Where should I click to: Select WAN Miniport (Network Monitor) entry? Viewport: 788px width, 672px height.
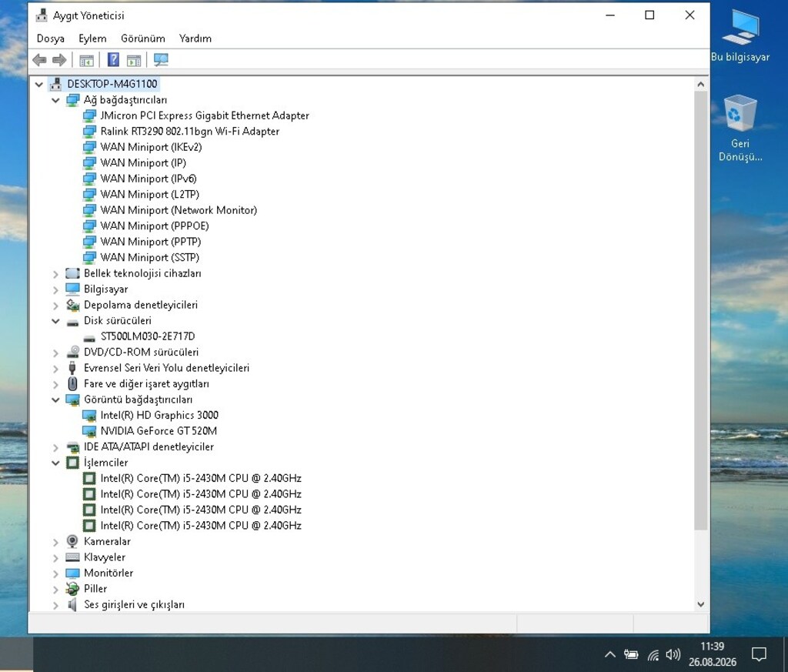[179, 210]
